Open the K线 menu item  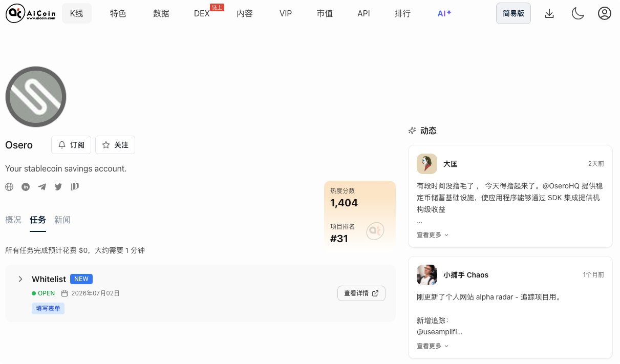77,13
